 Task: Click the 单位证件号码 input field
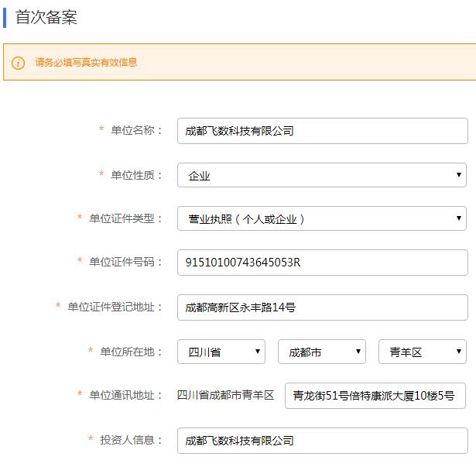323,263
